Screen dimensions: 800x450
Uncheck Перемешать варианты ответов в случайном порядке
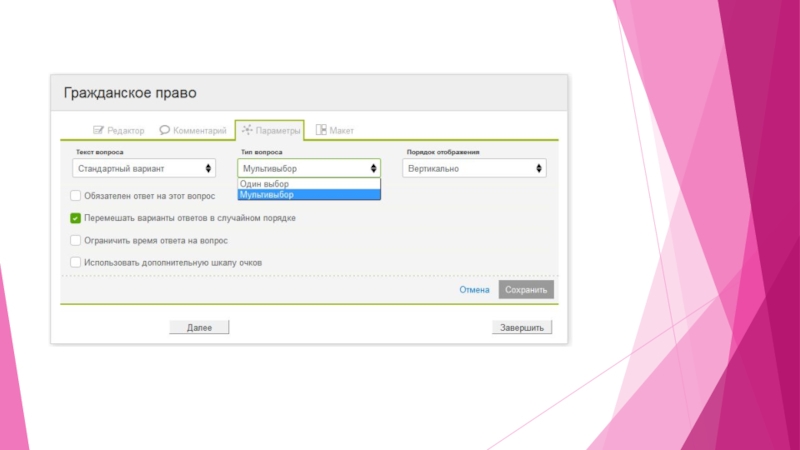point(76,218)
